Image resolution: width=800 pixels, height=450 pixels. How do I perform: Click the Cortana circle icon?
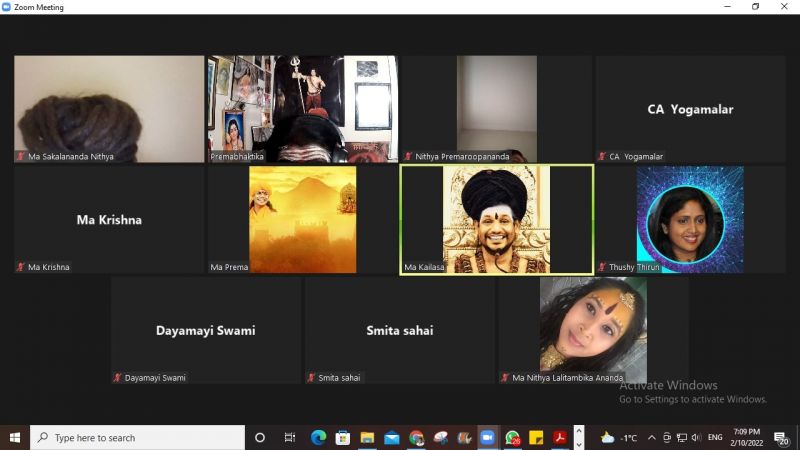260,438
